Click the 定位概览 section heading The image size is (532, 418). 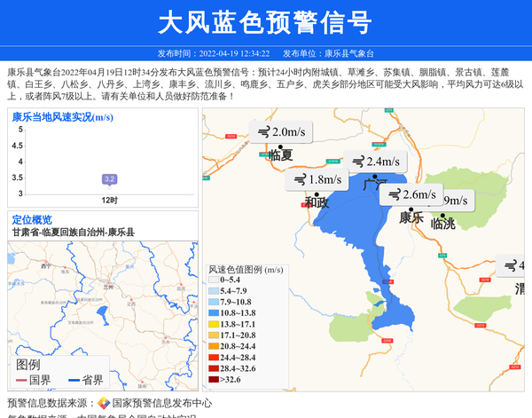32,220
